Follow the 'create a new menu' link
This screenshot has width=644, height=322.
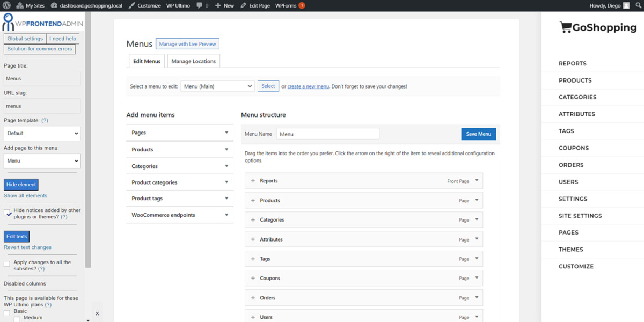(308, 86)
